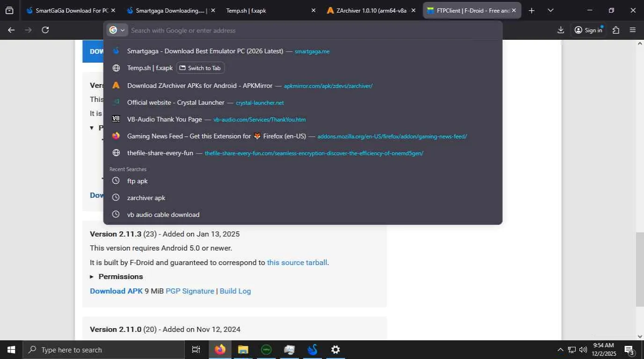Open Windows Settings gear on taskbar
Viewport: 644px width, 359px height.
click(336, 350)
